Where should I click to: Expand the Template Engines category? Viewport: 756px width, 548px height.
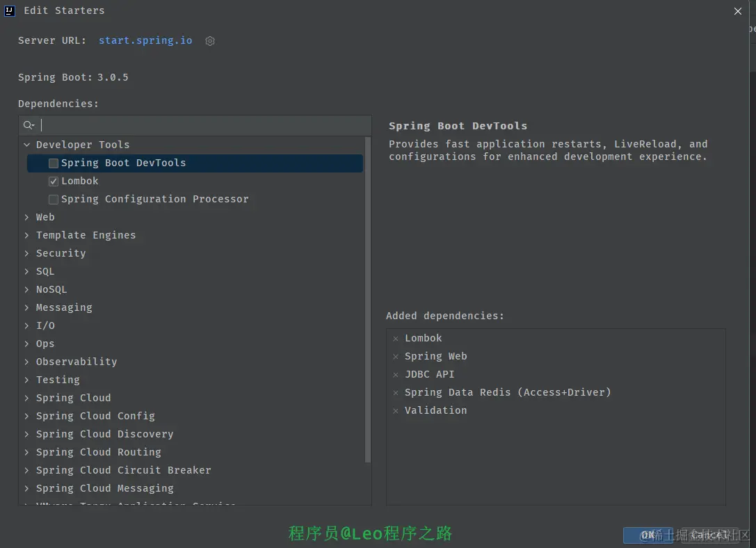(x=27, y=235)
